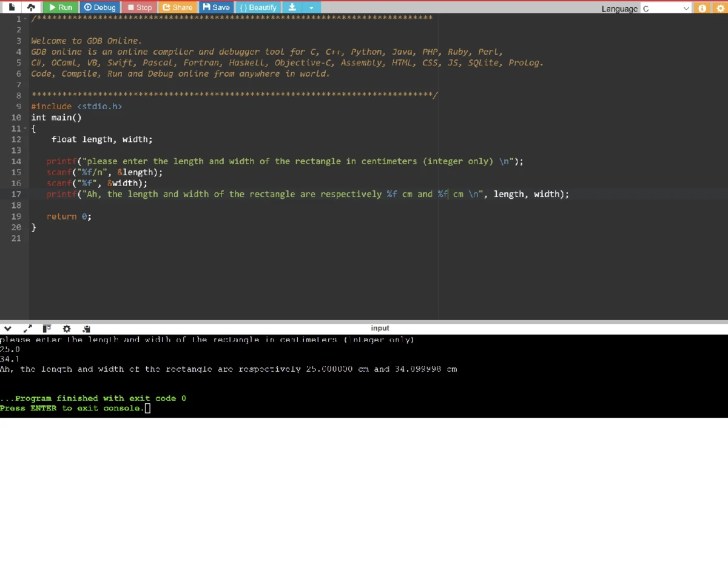Click the 'Welcome to GDB Online.' comment line
Viewport: 728px width, 562px height.
point(87,41)
